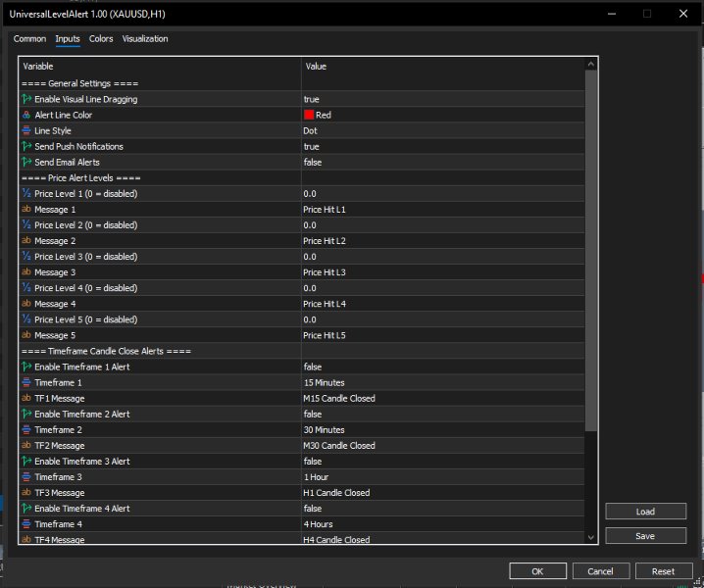Click the icon beside Enable Timeframe 1 Alert
Viewport: 704px width, 588px height.
click(x=26, y=367)
